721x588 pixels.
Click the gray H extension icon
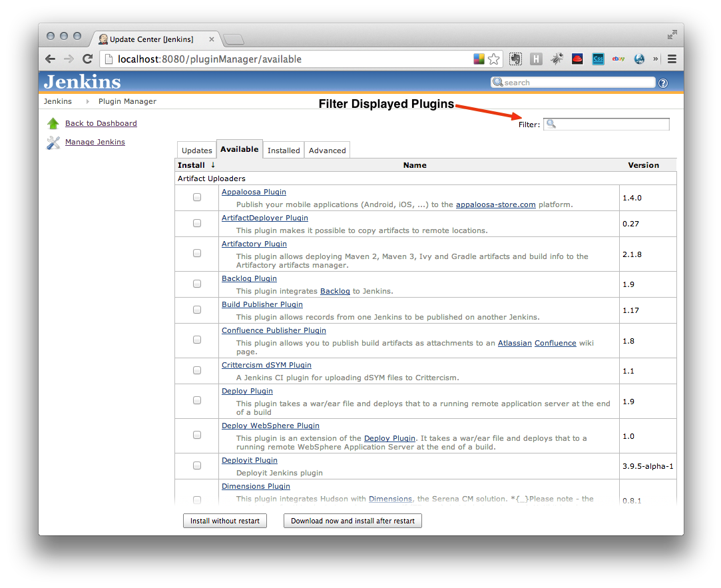536,59
